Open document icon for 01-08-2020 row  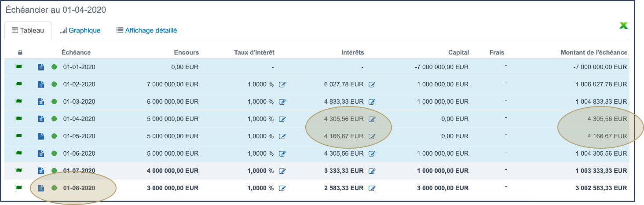[x=41, y=188]
